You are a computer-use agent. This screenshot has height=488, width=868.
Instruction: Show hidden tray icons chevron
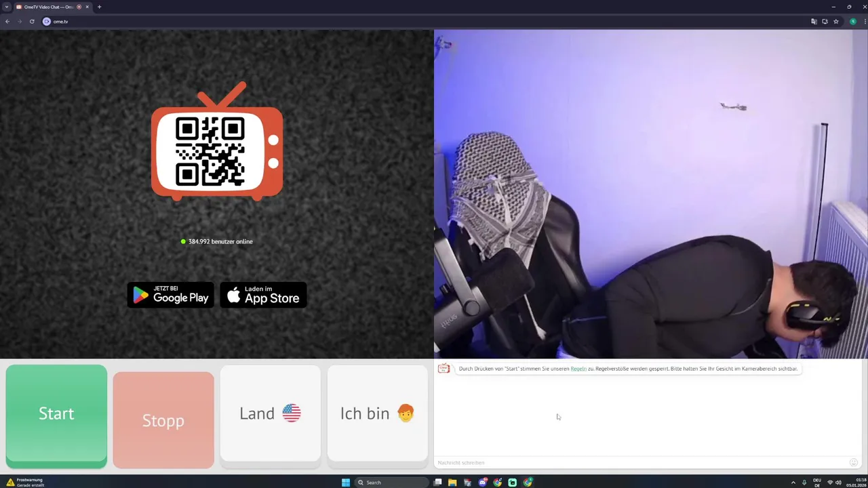point(793,483)
